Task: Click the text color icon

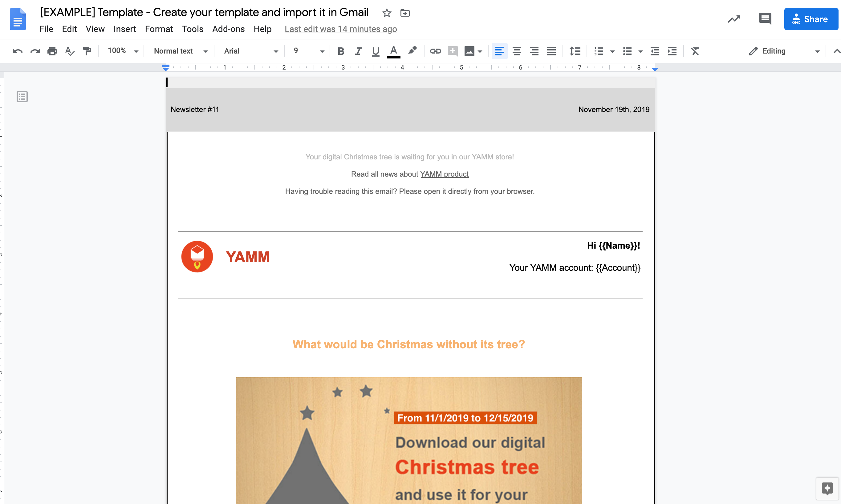Action: coord(393,50)
